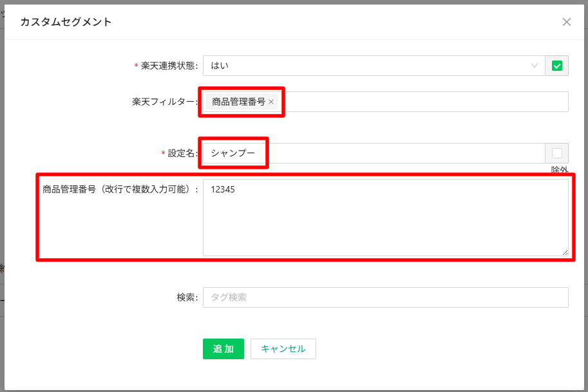Click the 楽天フィルター field label

164,102
